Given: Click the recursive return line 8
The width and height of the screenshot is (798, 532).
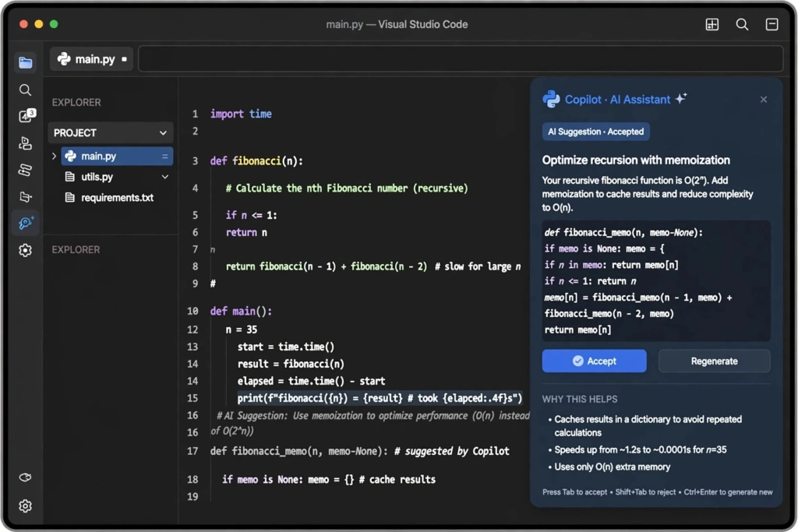Looking at the screenshot, I should (373, 266).
